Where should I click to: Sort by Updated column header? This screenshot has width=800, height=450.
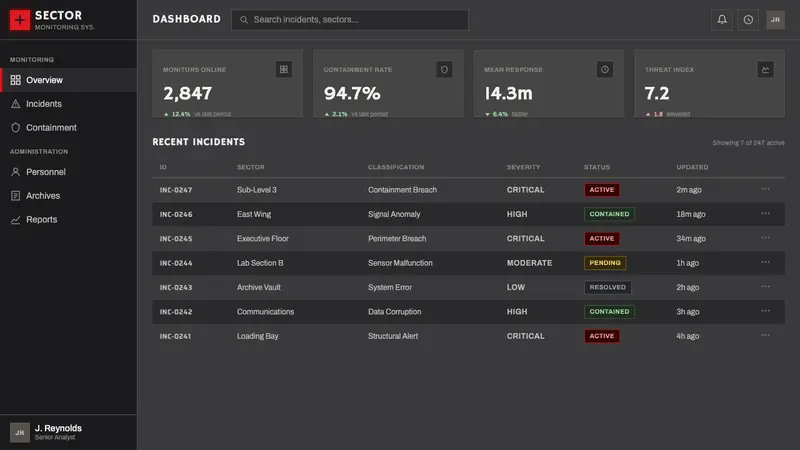692,167
